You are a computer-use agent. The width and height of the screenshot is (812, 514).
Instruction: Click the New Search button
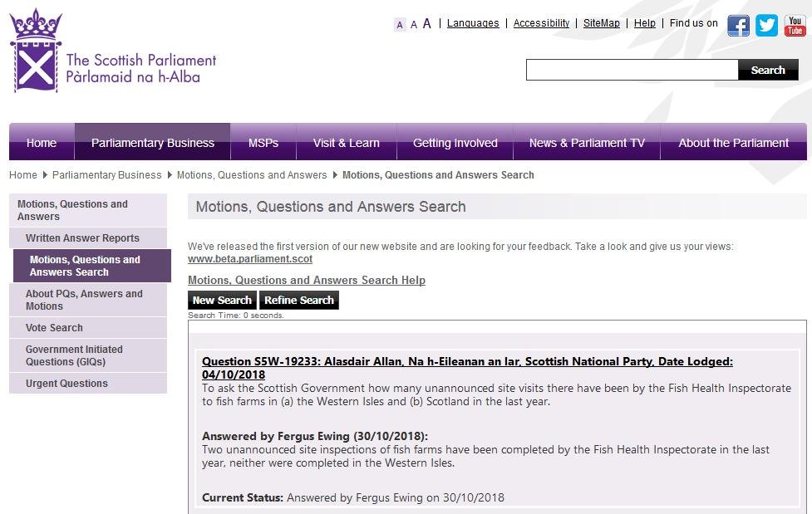click(222, 301)
